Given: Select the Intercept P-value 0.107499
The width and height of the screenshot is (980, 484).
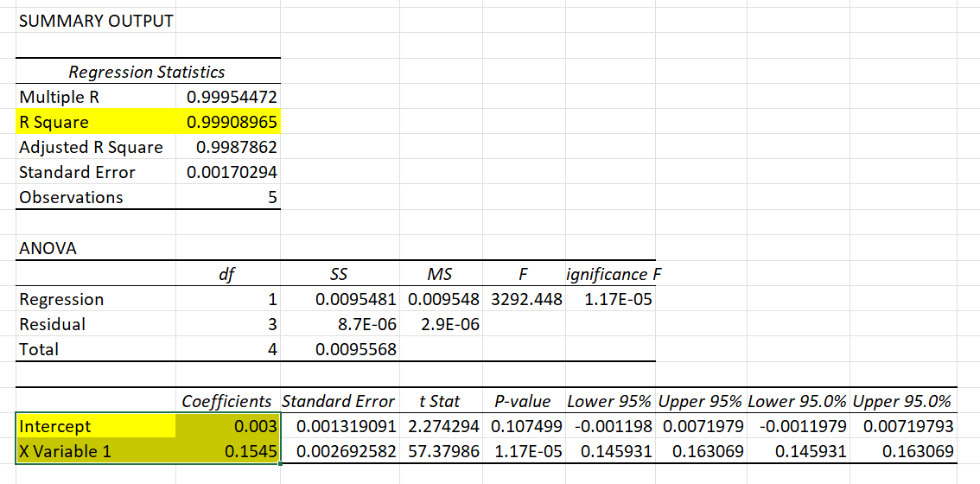Looking at the screenshot, I should (525, 426).
